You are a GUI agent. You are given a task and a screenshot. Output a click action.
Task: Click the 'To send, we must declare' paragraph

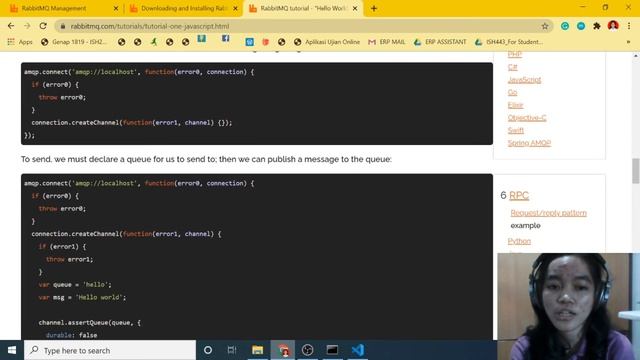(x=206, y=159)
